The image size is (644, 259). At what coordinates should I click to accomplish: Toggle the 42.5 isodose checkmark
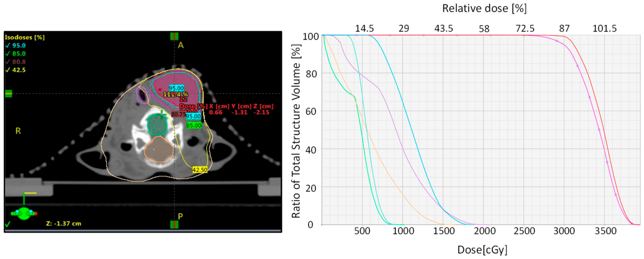[x=8, y=70]
